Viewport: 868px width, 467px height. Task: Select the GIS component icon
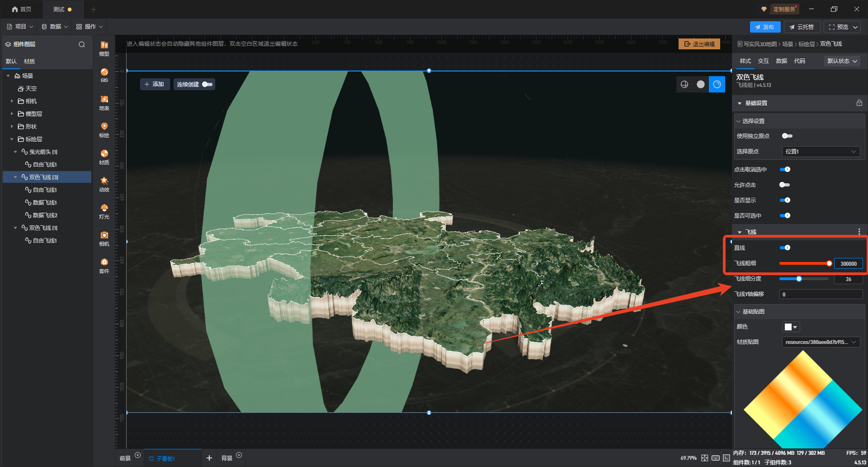click(x=104, y=75)
